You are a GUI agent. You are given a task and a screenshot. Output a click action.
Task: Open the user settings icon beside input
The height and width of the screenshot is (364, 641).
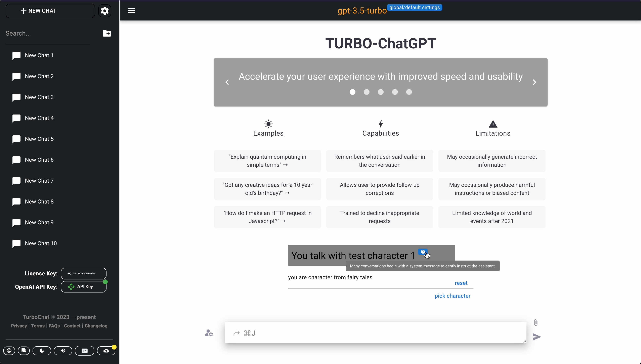coord(209,333)
